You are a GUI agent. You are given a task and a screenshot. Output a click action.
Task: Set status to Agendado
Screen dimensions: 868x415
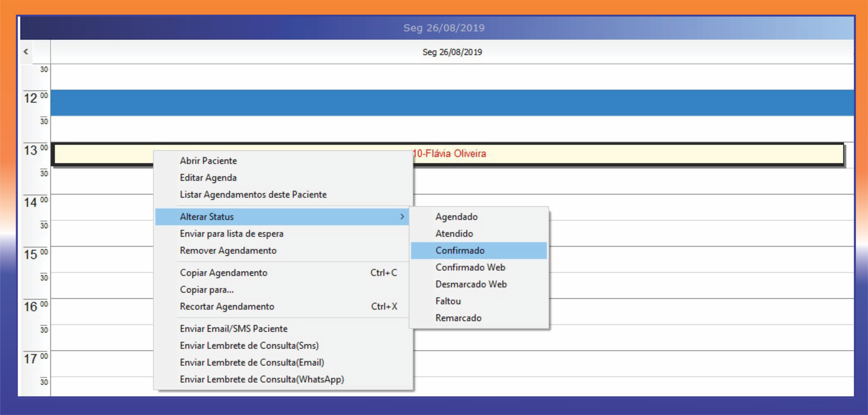(x=456, y=216)
